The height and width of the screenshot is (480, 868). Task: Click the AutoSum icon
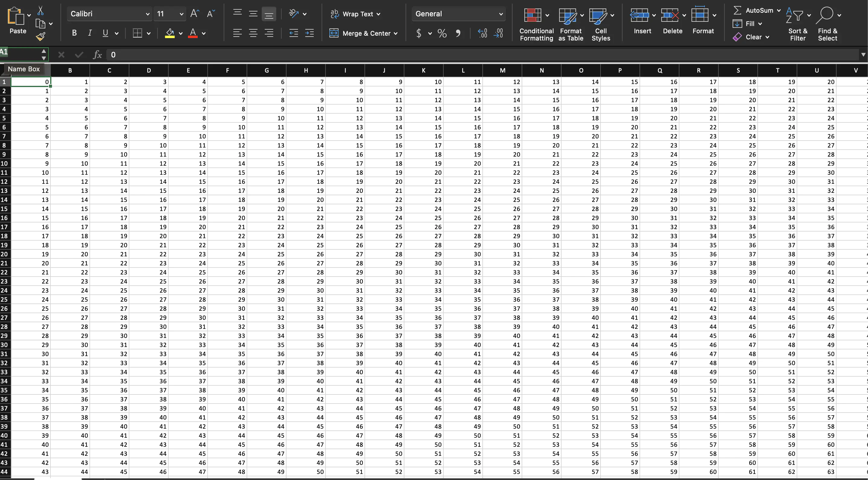(x=738, y=10)
